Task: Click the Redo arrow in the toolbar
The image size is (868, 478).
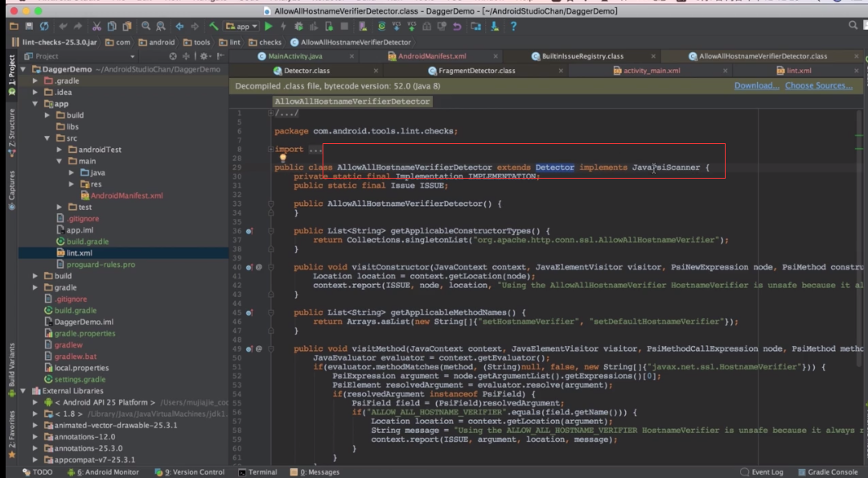Action: click(x=78, y=26)
